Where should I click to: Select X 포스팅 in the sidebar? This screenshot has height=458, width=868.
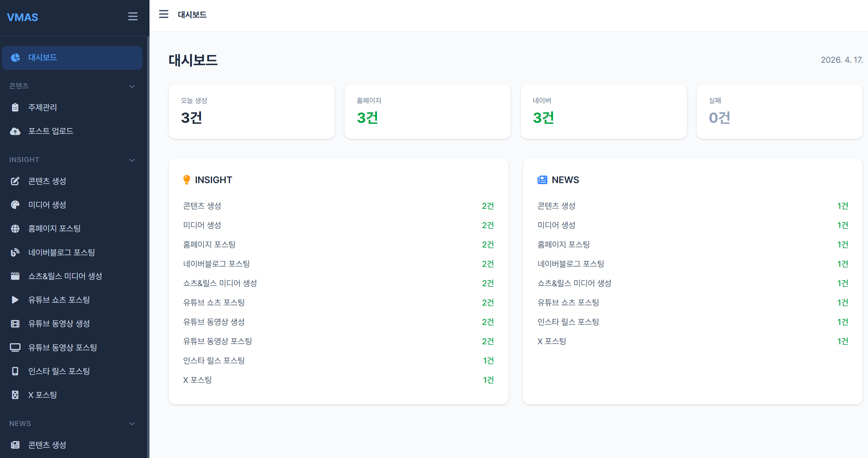(x=42, y=395)
